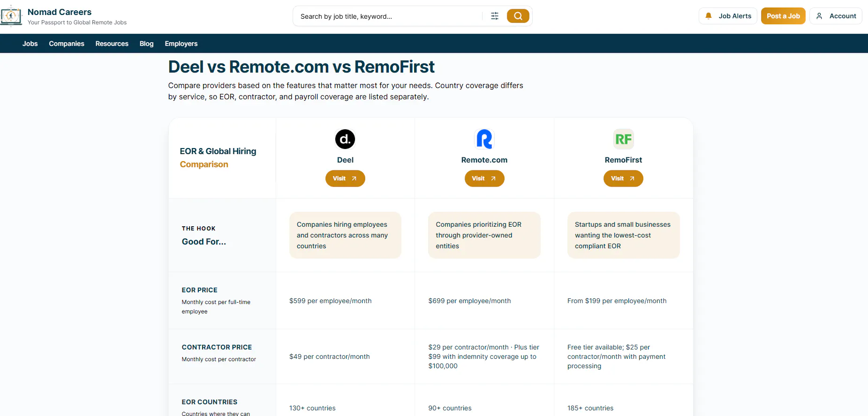
Task: Click the Remote.com logo icon
Action: [484, 139]
